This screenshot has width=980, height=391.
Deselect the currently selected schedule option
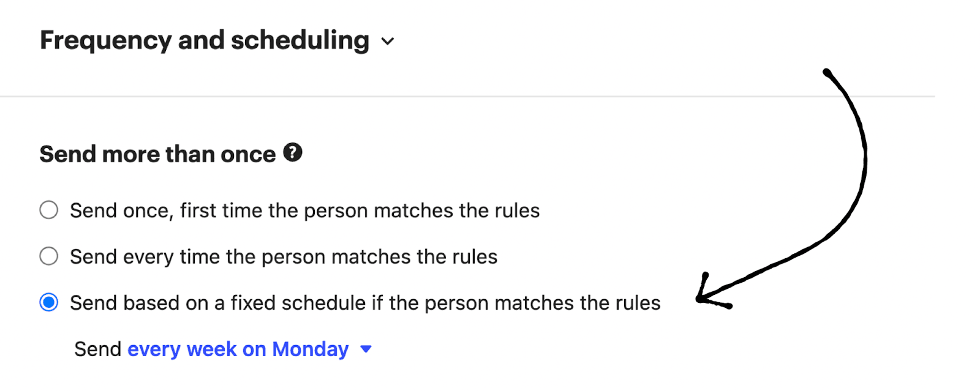pos(49,302)
